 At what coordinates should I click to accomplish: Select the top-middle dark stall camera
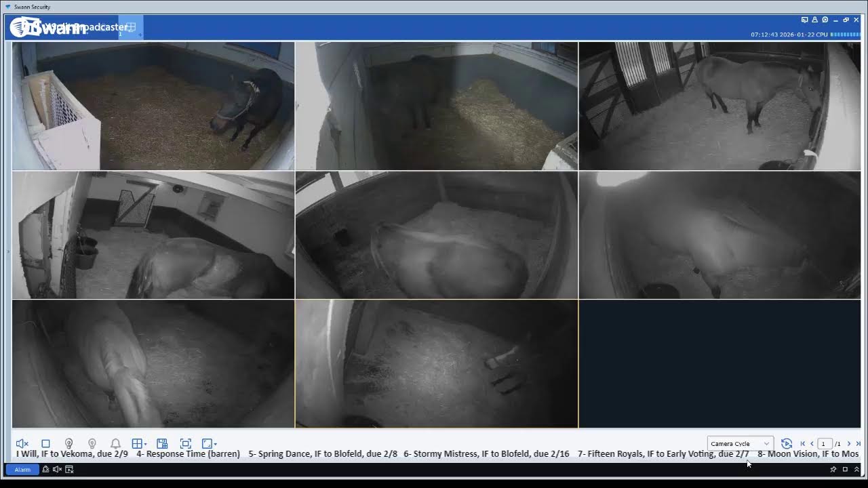point(437,106)
